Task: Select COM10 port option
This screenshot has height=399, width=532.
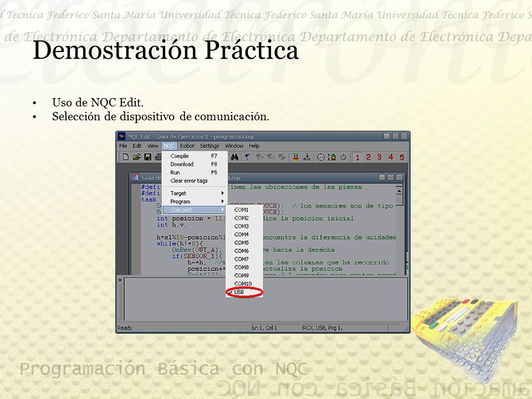Action: 244,284
